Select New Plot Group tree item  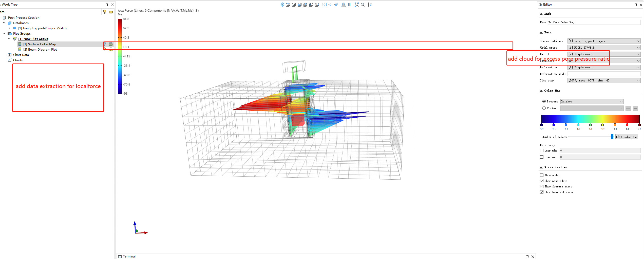(33, 39)
